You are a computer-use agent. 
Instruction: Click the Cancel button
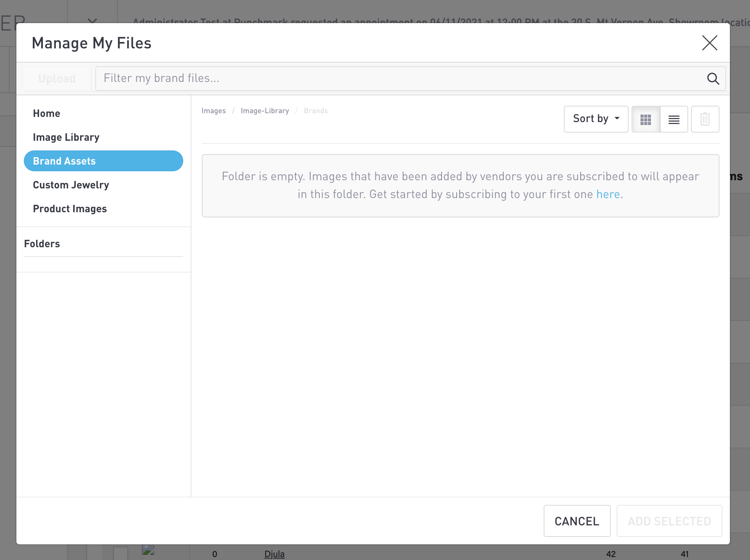point(576,521)
